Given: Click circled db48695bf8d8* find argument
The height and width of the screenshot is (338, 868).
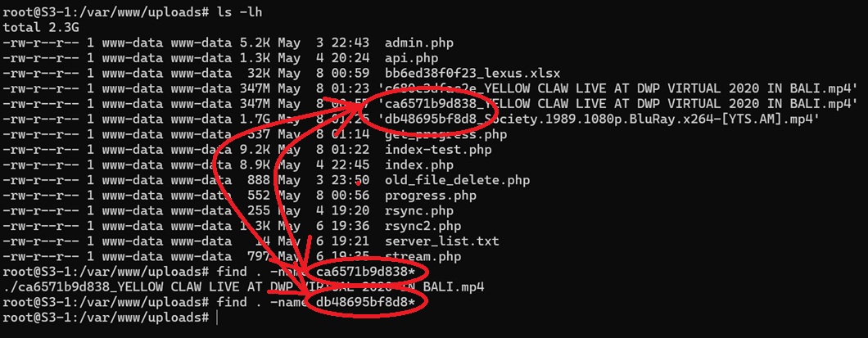Looking at the screenshot, I should tap(366, 303).
